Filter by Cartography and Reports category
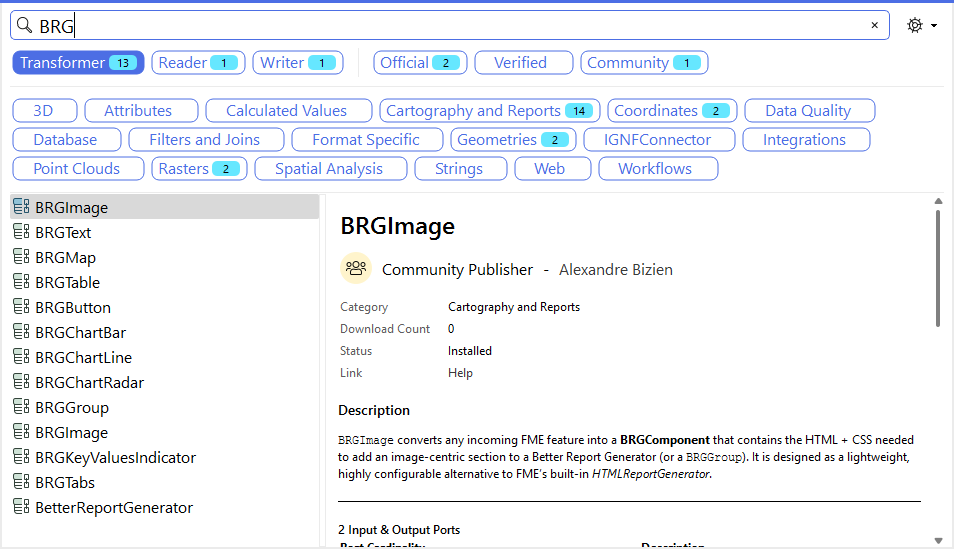The height and width of the screenshot is (549, 954). coord(489,111)
